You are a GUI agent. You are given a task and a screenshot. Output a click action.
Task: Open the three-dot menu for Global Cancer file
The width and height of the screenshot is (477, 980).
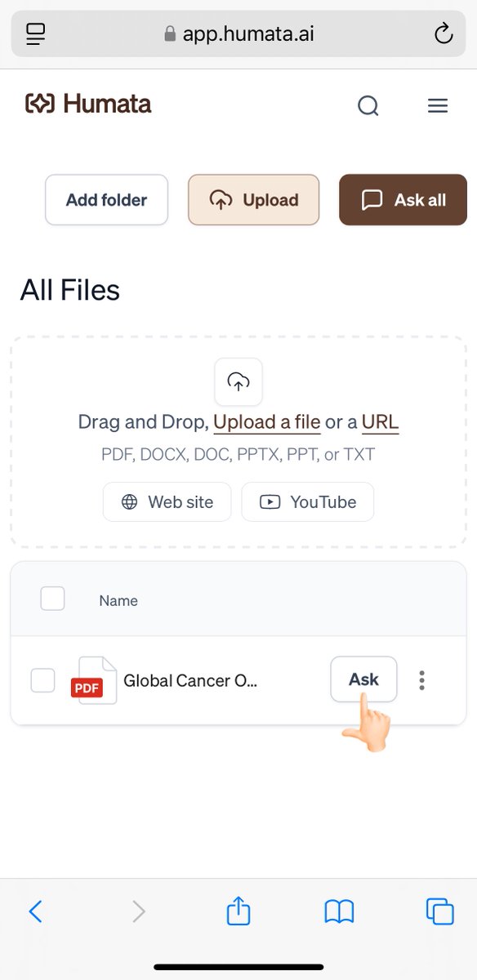point(422,680)
